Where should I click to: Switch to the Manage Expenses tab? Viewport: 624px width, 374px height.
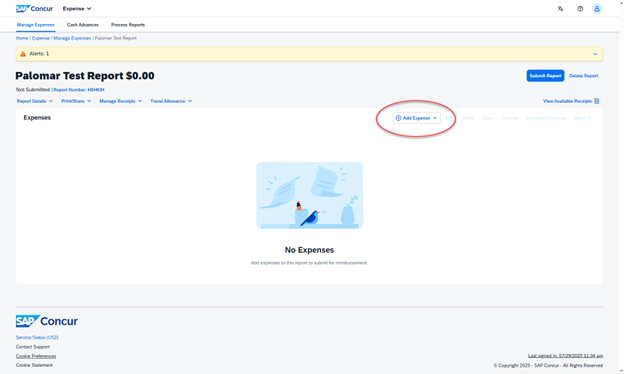[35, 25]
